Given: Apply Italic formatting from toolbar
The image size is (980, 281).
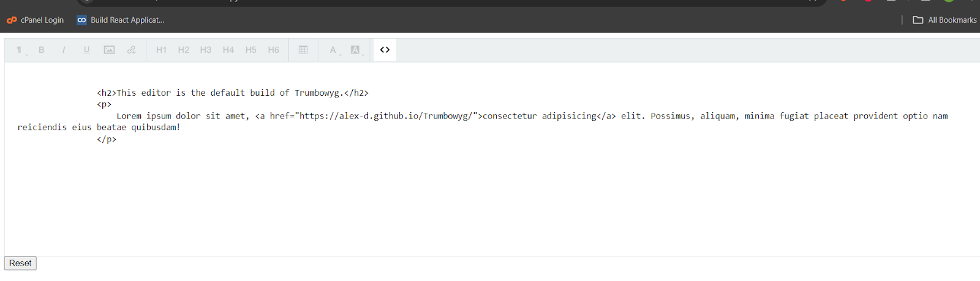Looking at the screenshot, I should (x=64, y=50).
